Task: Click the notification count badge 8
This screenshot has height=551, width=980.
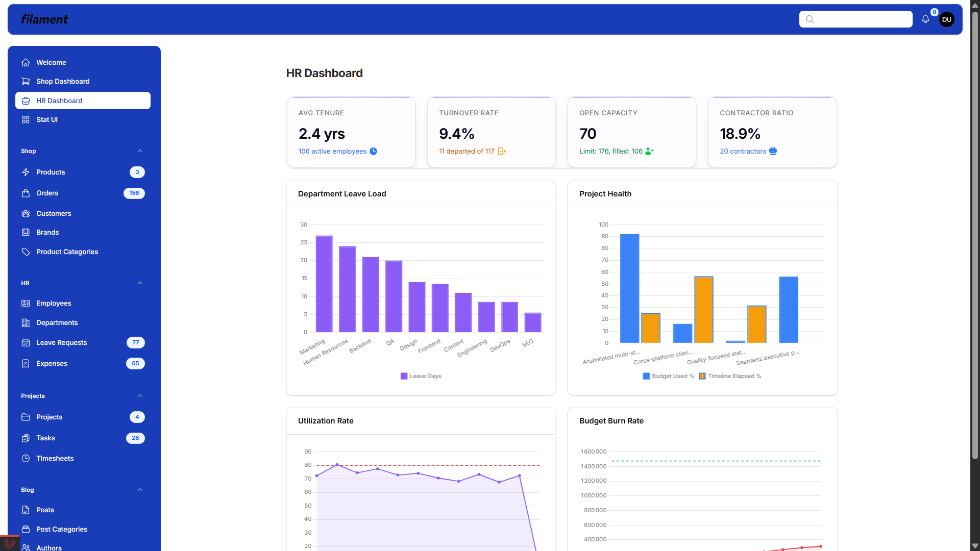Action: [934, 12]
